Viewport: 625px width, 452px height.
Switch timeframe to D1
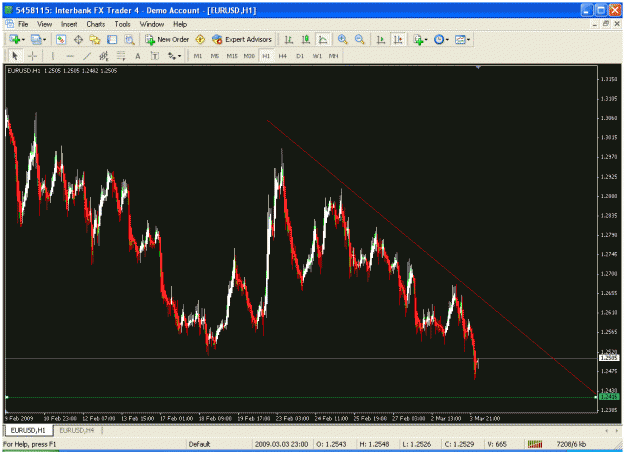pyautogui.click(x=300, y=56)
